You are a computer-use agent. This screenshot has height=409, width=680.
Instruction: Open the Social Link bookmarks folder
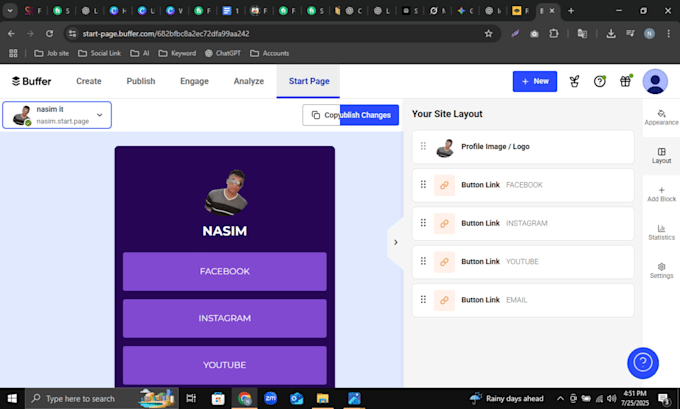tap(99, 53)
